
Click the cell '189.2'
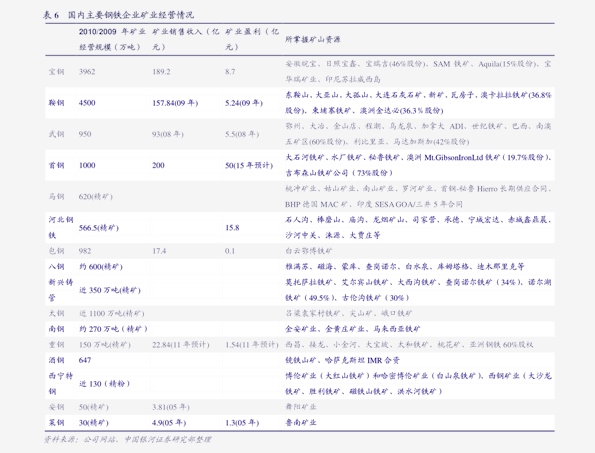(x=161, y=72)
